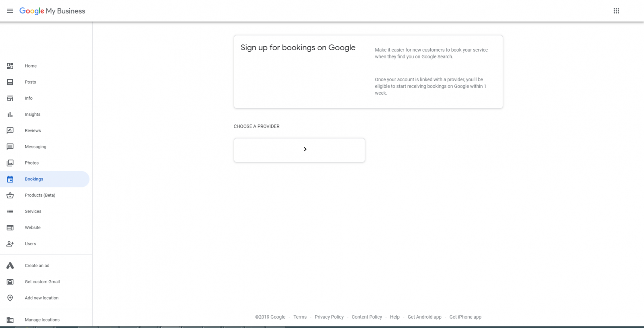Open Home in the sidebar

[x=31, y=66]
